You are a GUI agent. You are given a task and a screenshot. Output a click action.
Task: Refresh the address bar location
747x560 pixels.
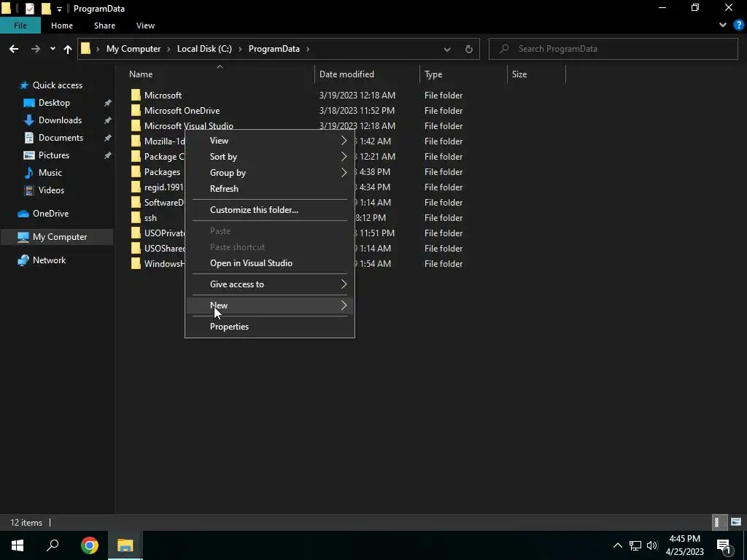point(469,49)
